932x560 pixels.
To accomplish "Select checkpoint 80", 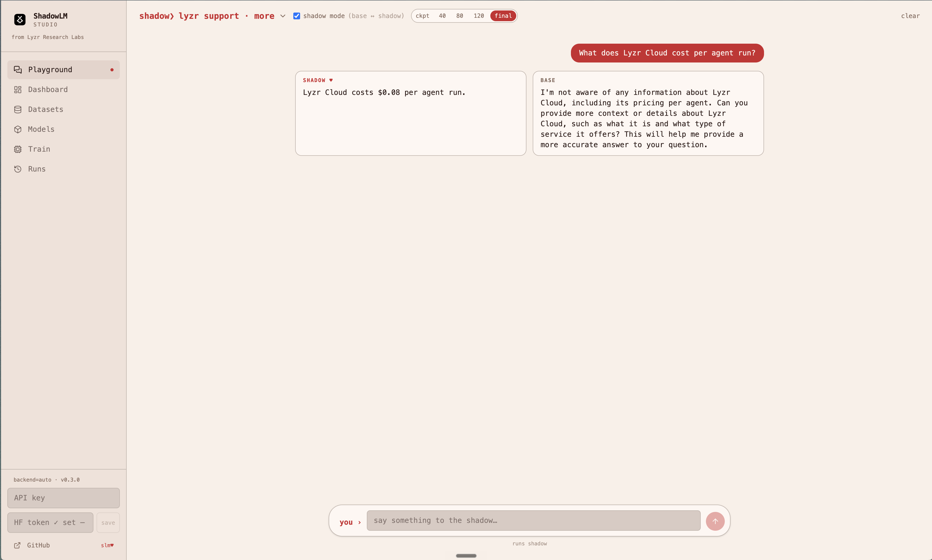I will pos(459,16).
